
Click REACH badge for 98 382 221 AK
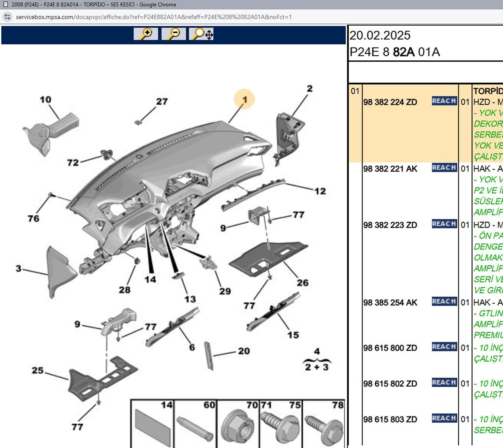444,168
